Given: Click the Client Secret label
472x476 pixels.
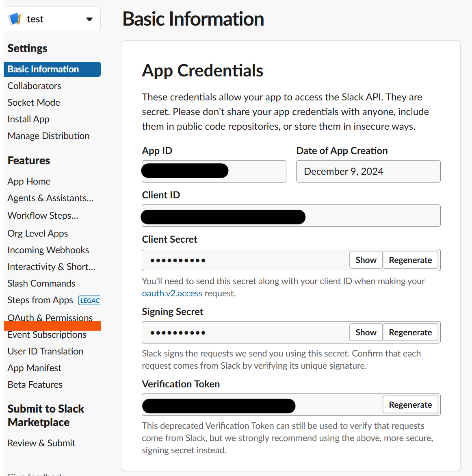Looking at the screenshot, I should tap(169, 239).
